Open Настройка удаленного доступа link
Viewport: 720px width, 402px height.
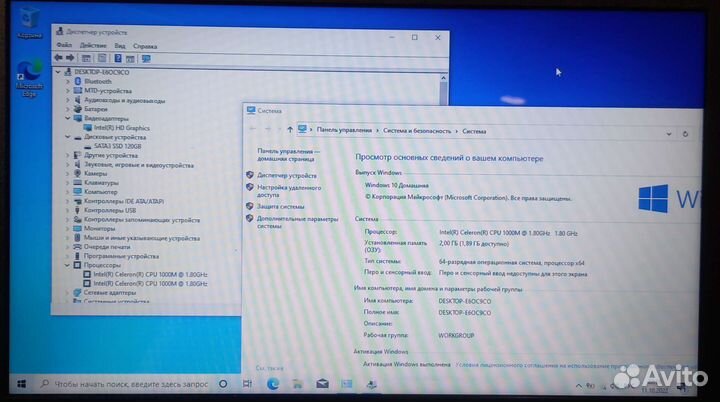pyautogui.click(x=289, y=191)
